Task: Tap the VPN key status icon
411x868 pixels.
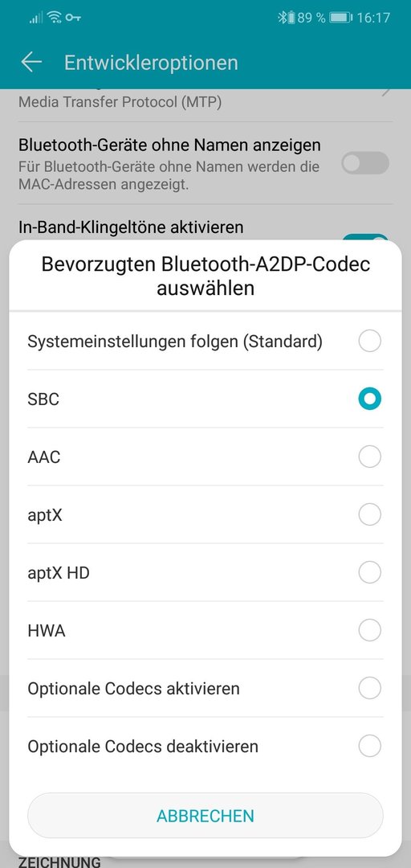Action: tap(72, 18)
